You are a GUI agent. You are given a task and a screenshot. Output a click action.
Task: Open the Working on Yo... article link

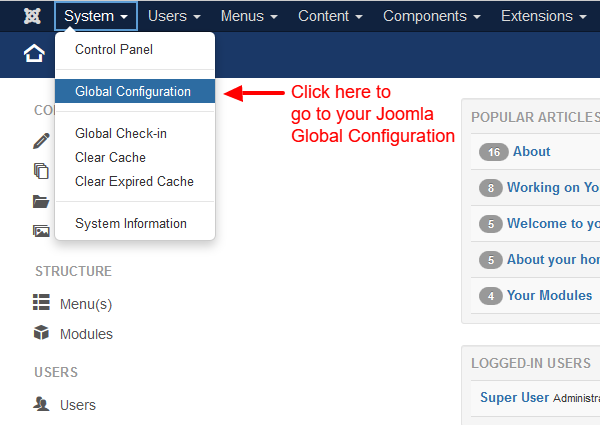click(553, 187)
